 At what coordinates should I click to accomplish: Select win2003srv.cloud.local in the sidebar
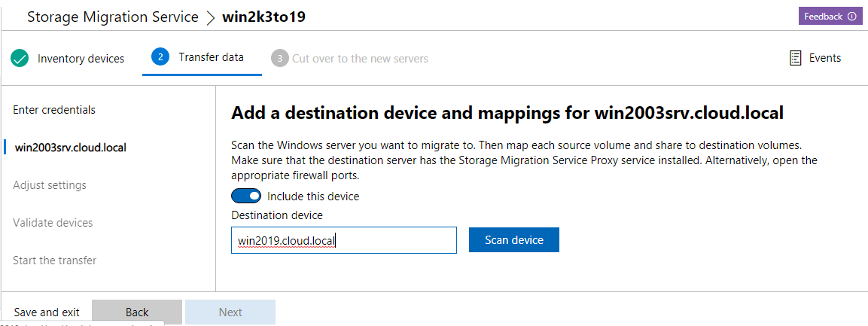[70, 148]
